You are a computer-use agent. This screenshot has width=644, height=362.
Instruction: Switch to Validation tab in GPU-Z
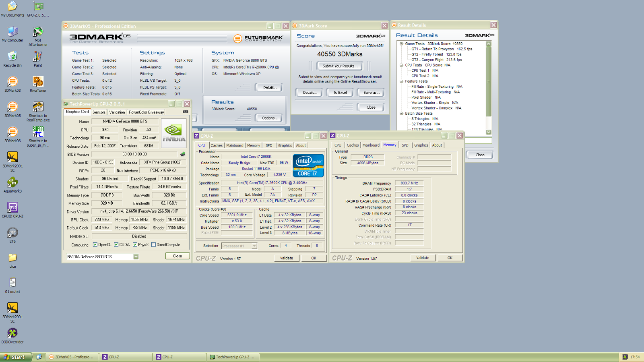tap(117, 112)
